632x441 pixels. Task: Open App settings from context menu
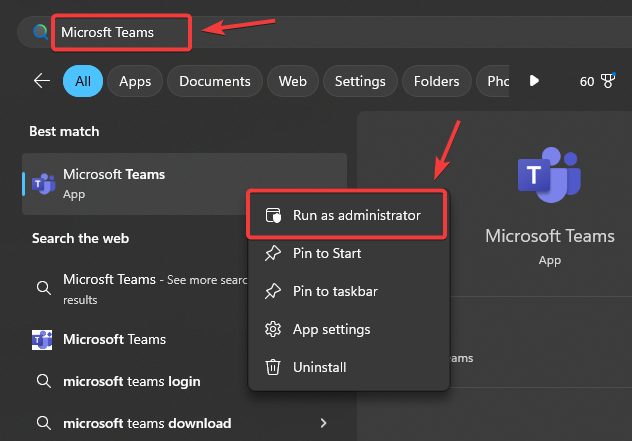point(349,329)
